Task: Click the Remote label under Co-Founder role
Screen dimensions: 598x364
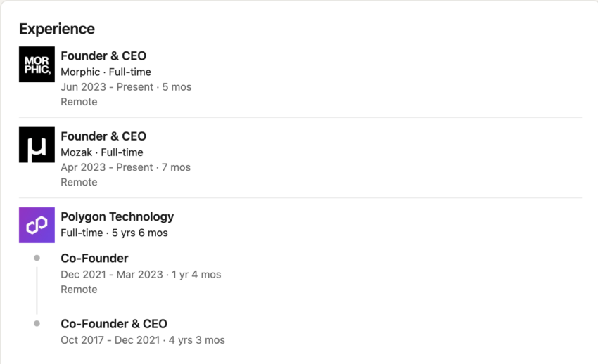Action: pyautogui.click(x=79, y=290)
